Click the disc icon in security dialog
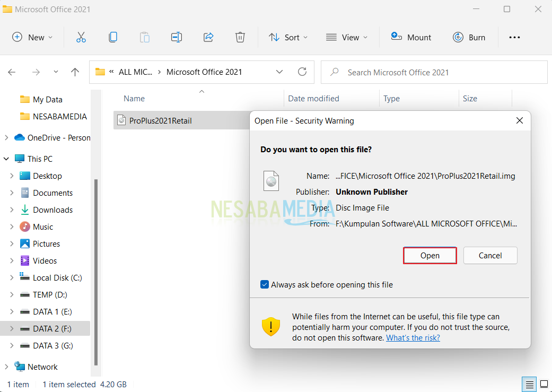Image resolution: width=552 pixels, height=392 pixels. coord(271,181)
